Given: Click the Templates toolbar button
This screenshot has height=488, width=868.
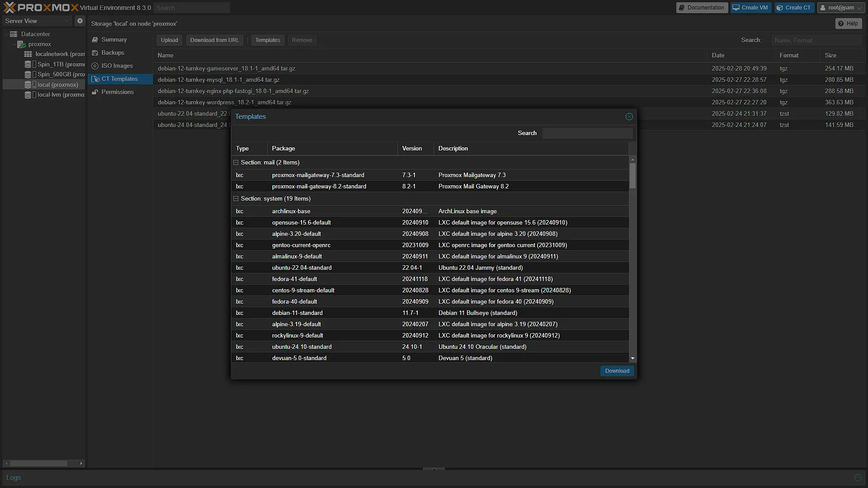Looking at the screenshot, I should pyautogui.click(x=268, y=40).
